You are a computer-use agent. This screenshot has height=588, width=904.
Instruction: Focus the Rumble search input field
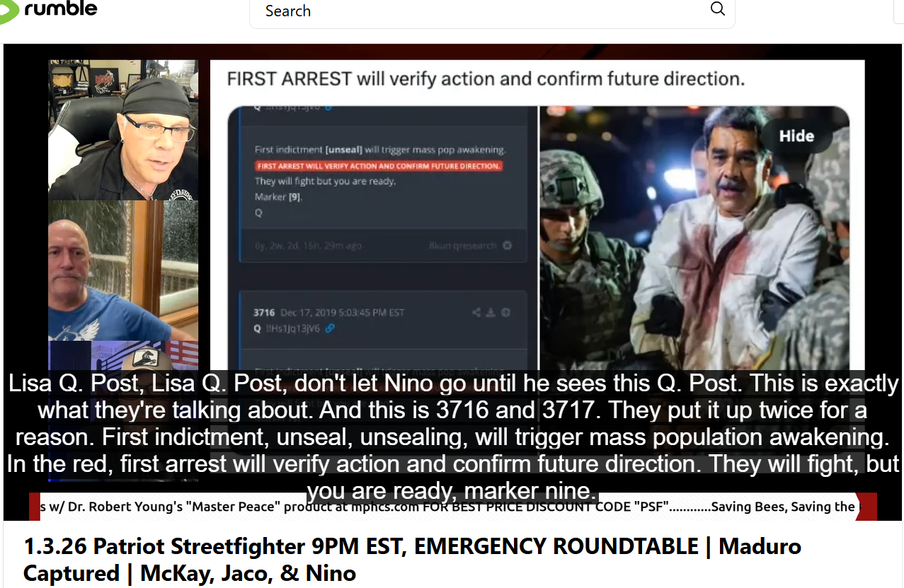pyautogui.click(x=481, y=11)
